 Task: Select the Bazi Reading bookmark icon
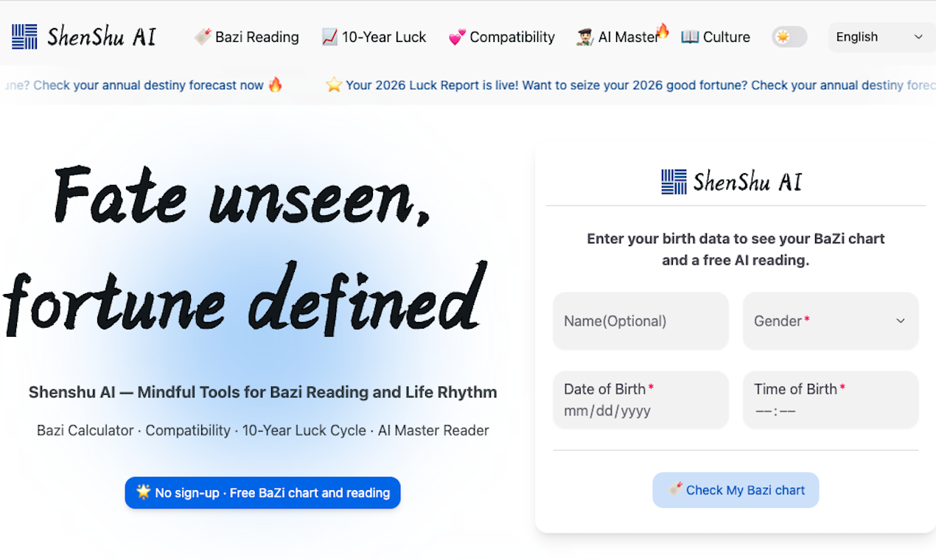[202, 36]
